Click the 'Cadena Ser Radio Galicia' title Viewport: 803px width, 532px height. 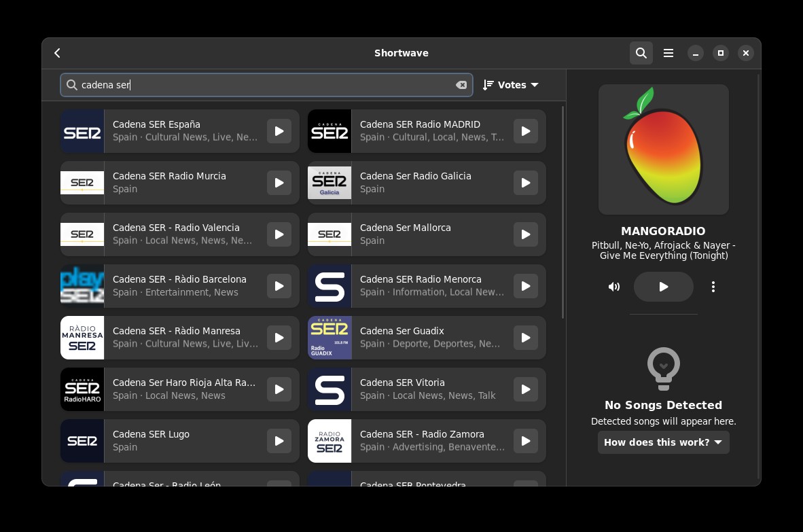(415, 176)
